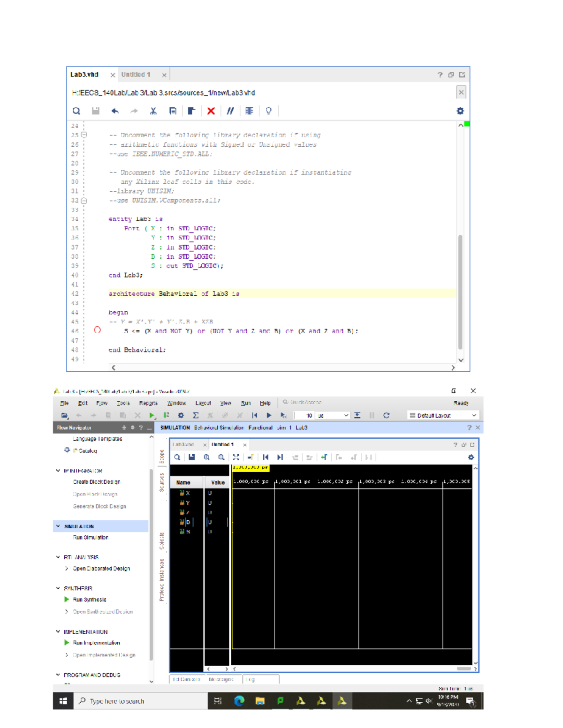Run Synthesis from the Flow Navigator

(89, 599)
